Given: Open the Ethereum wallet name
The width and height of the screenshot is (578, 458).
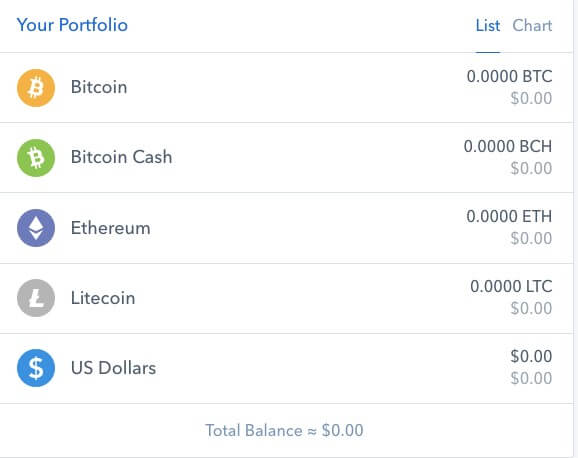Looking at the screenshot, I should pos(111,228).
